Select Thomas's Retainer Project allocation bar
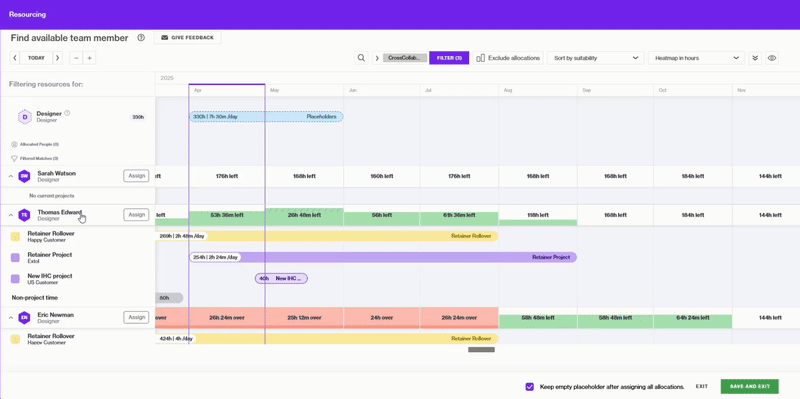The image size is (800, 399). coord(383,257)
